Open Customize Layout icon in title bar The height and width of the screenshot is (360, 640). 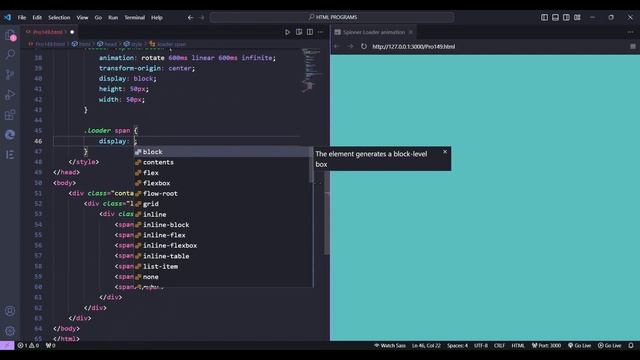(x=578, y=18)
